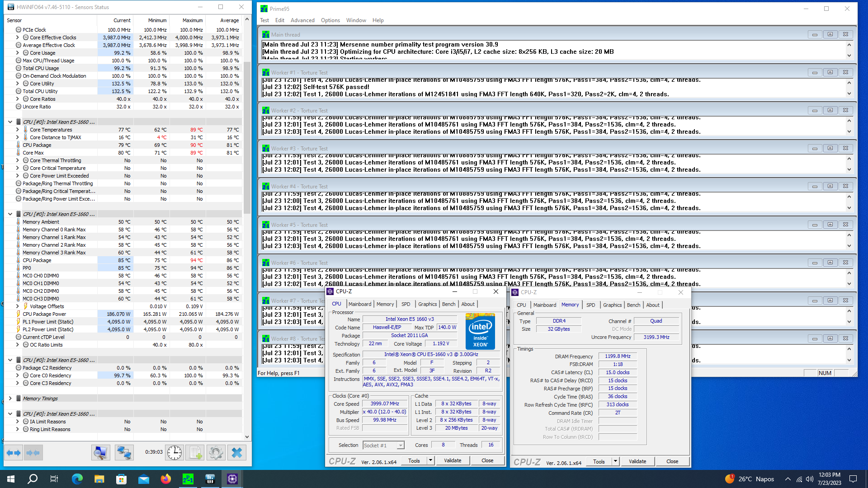Open Task View on the taskbar
868x488 pixels.
(x=54, y=479)
